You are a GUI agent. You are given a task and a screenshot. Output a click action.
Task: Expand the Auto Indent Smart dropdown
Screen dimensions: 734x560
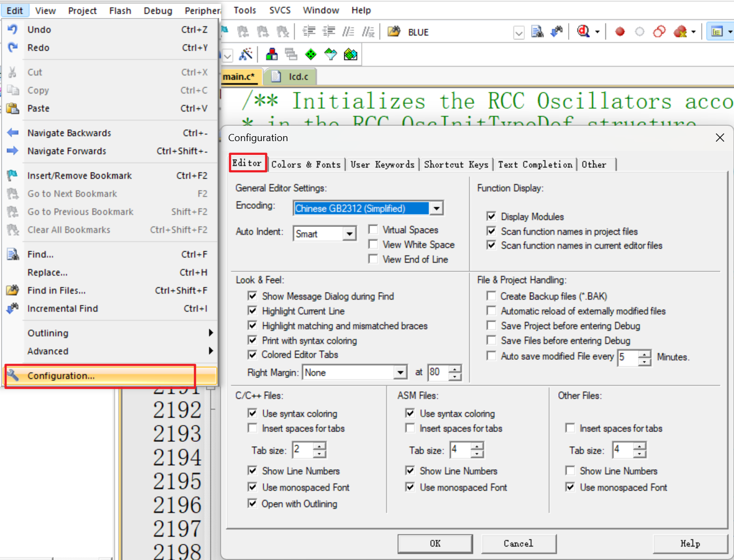pyautogui.click(x=349, y=234)
